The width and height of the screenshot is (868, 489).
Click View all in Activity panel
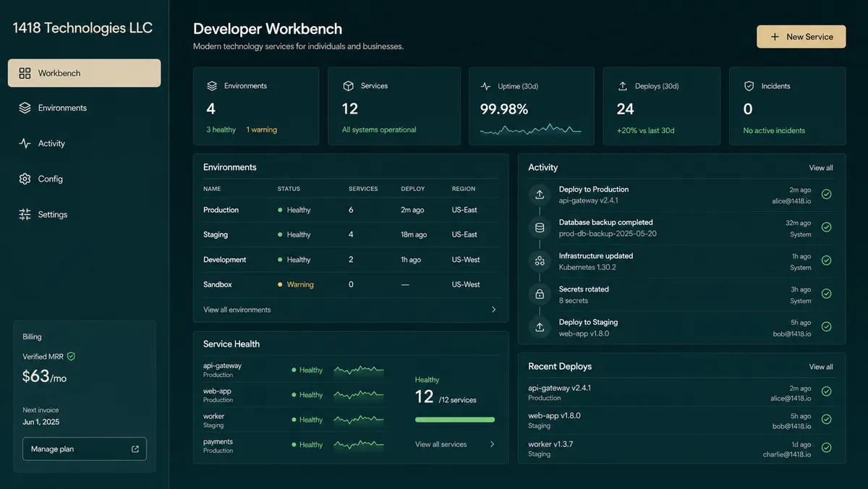click(x=821, y=168)
